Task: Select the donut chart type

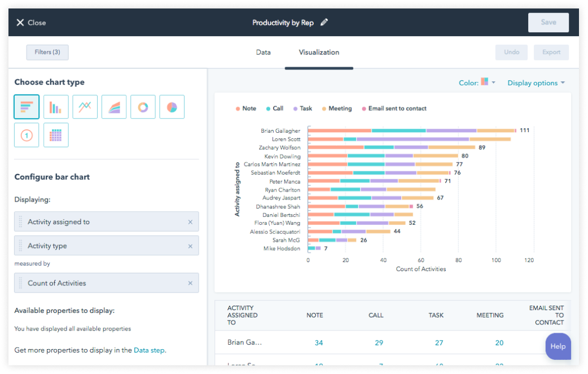Action: point(143,106)
